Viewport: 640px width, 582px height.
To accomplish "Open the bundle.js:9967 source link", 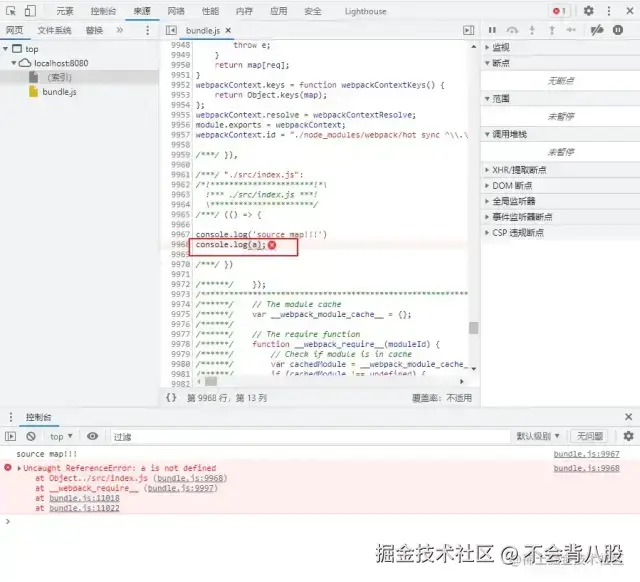I will 586,454.
